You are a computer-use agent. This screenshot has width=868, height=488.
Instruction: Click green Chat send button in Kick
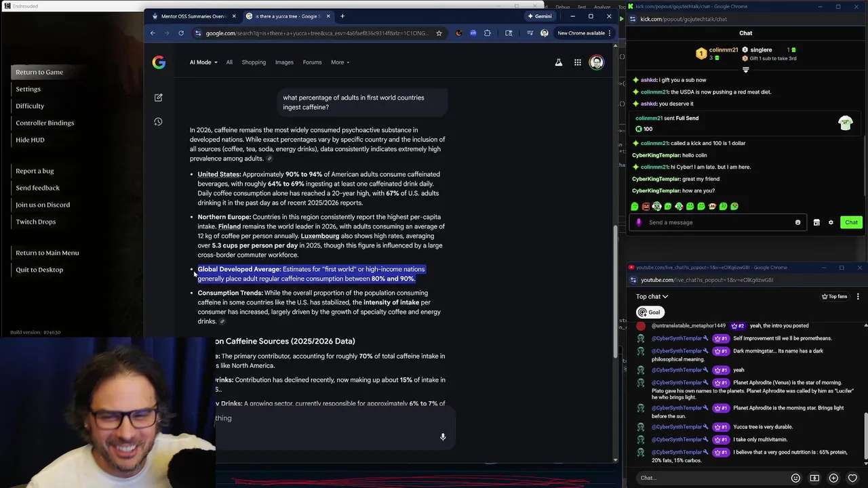click(x=851, y=222)
